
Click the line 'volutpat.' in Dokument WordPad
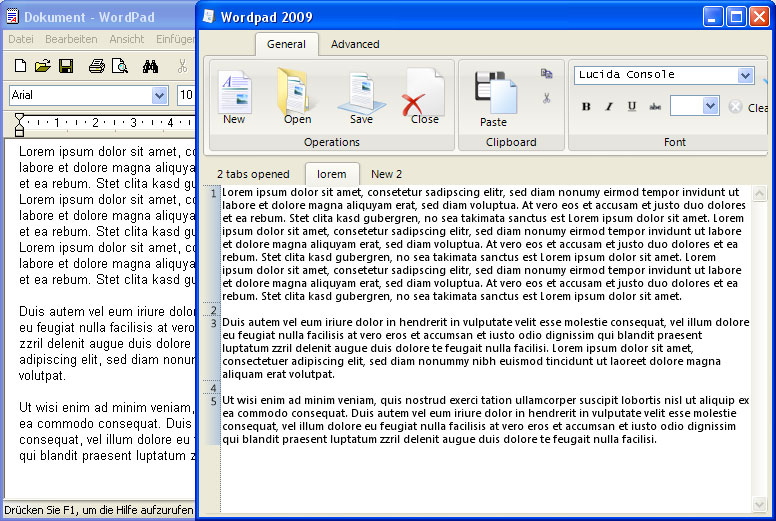[42, 376]
